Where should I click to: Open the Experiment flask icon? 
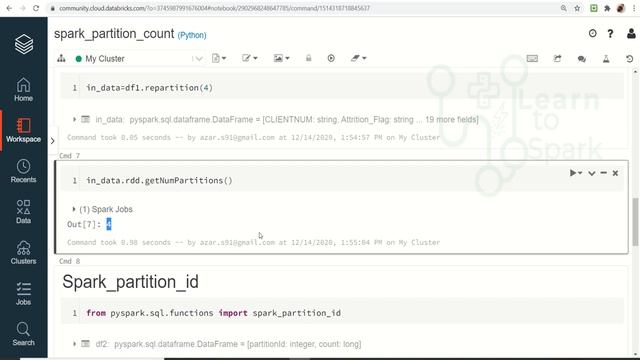(x=606, y=59)
